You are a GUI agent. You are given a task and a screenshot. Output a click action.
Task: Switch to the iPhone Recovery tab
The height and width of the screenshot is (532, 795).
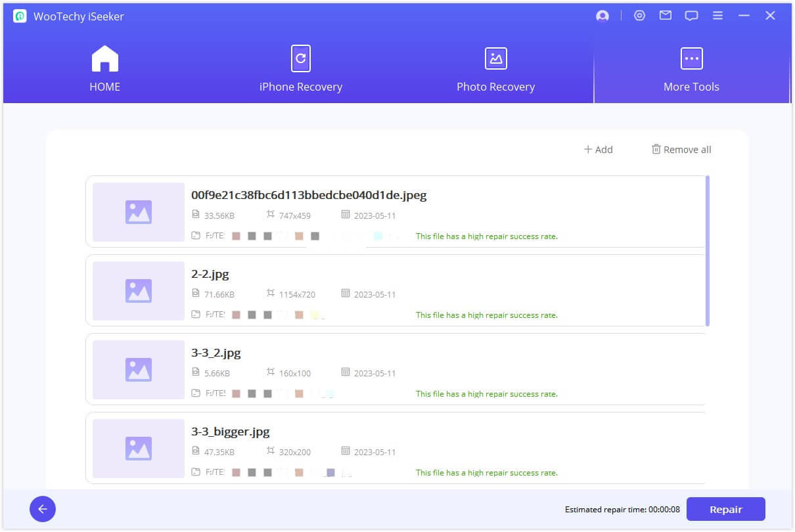click(x=300, y=69)
